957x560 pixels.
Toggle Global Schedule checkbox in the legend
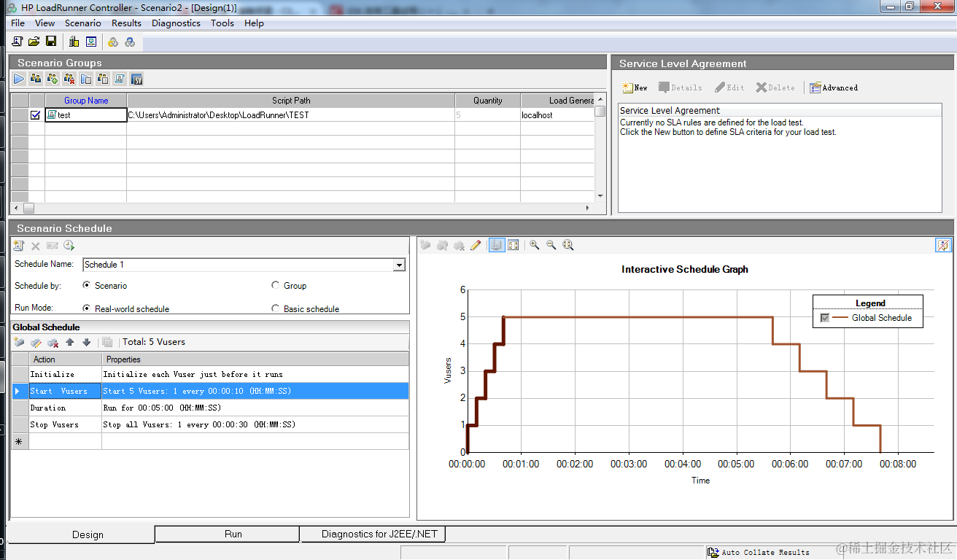pos(825,318)
